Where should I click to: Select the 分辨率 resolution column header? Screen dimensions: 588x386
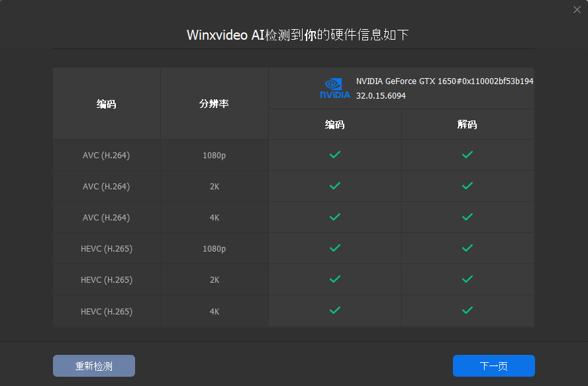coord(214,104)
